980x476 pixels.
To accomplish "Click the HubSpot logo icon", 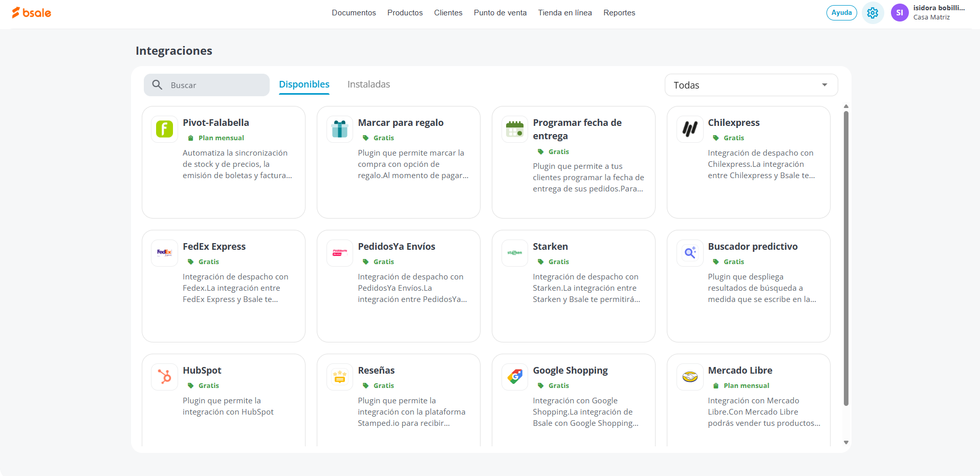I will (164, 377).
